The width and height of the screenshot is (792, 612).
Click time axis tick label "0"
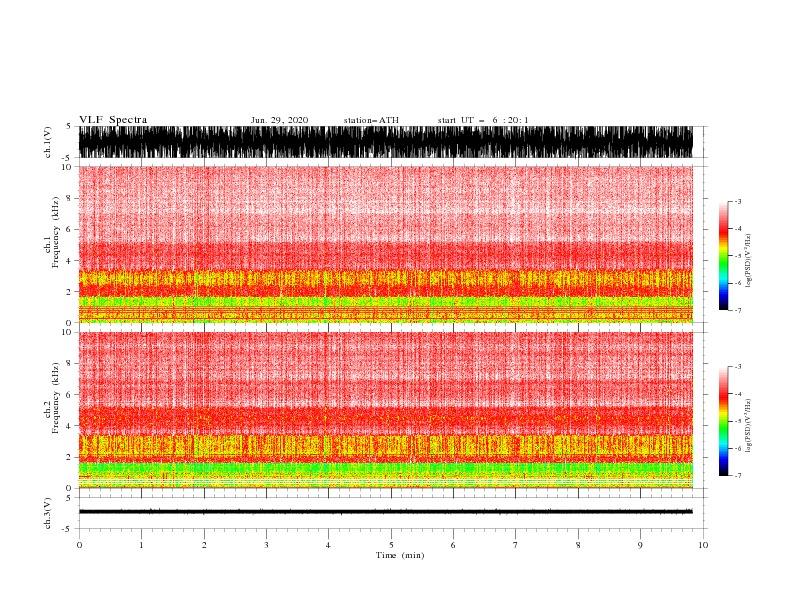79,545
